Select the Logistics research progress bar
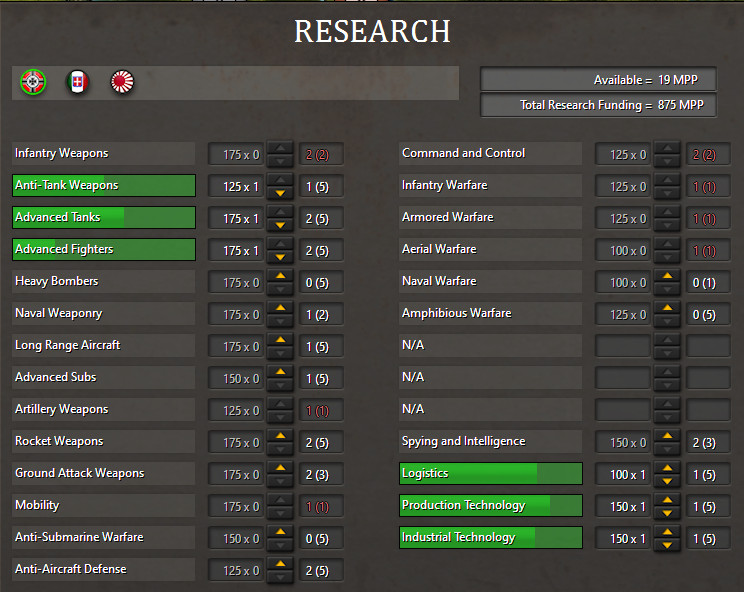Image resolution: width=744 pixels, height=592 pixels. click(x=491, y=473)
